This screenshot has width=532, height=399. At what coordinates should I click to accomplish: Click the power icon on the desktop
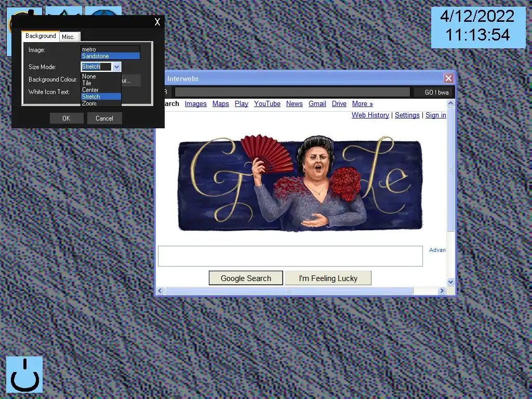tap(24, 375)
